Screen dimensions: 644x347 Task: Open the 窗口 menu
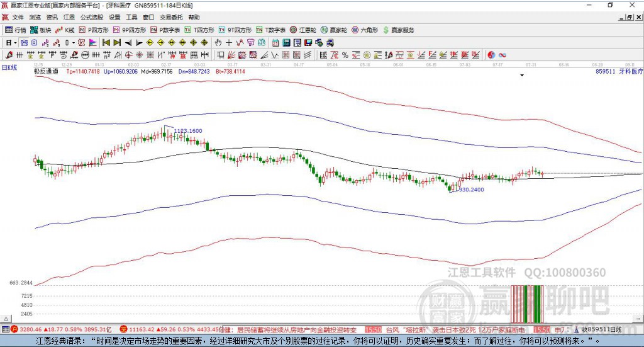tap(148, 17)
